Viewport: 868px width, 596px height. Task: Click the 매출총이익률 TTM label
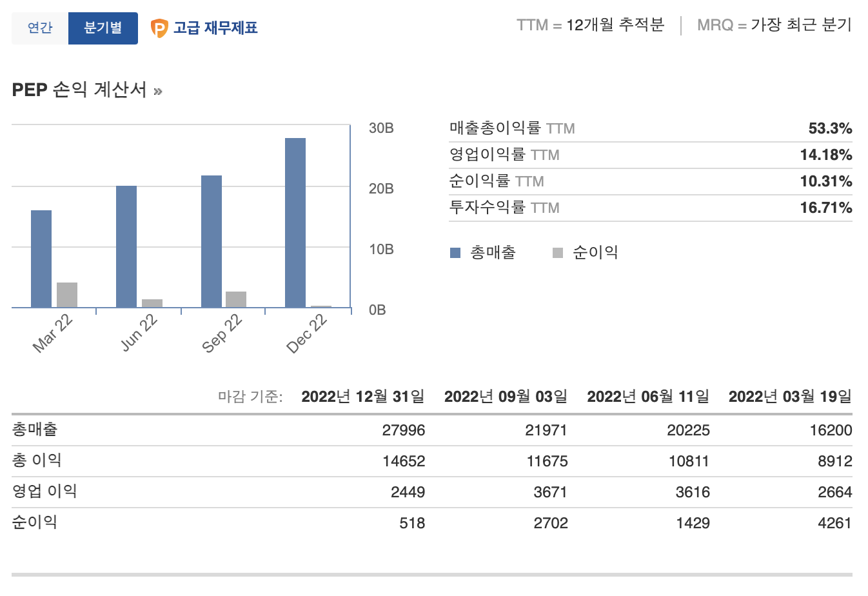point(512,128)
